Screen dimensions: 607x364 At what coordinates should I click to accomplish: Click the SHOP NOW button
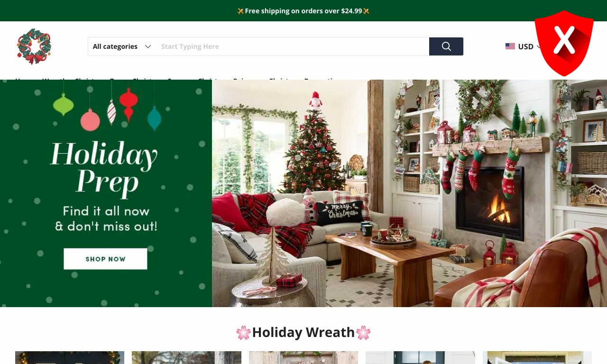[105, 259]
